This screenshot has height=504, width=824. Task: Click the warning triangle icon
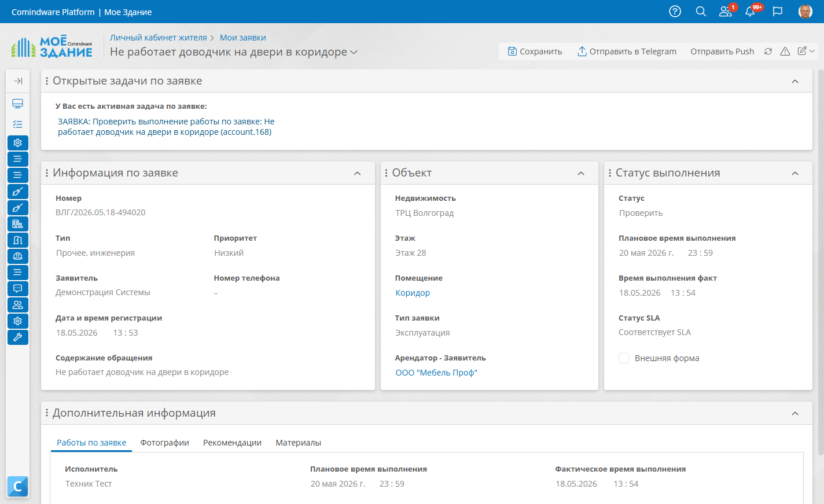point(785,51)
